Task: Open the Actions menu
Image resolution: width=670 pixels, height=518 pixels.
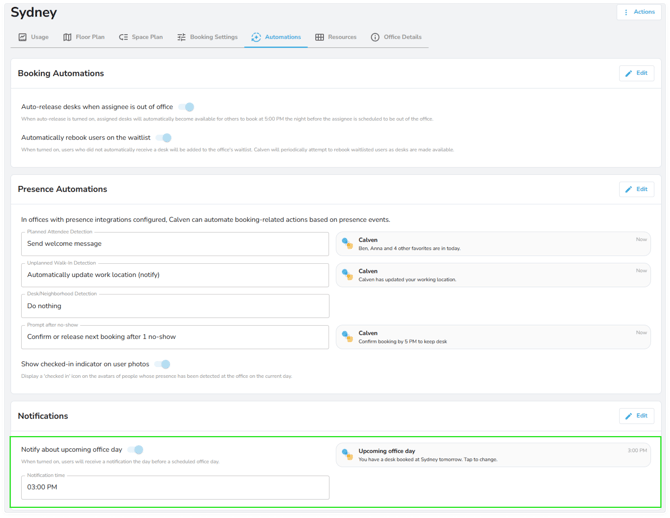Action: click(x=640, y=12)
